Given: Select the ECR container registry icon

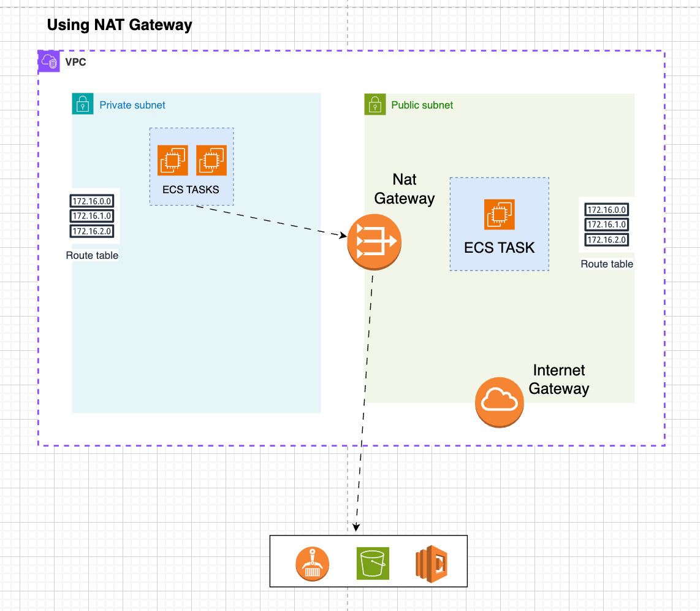Looking at the screenshot, I should (313, 564).
